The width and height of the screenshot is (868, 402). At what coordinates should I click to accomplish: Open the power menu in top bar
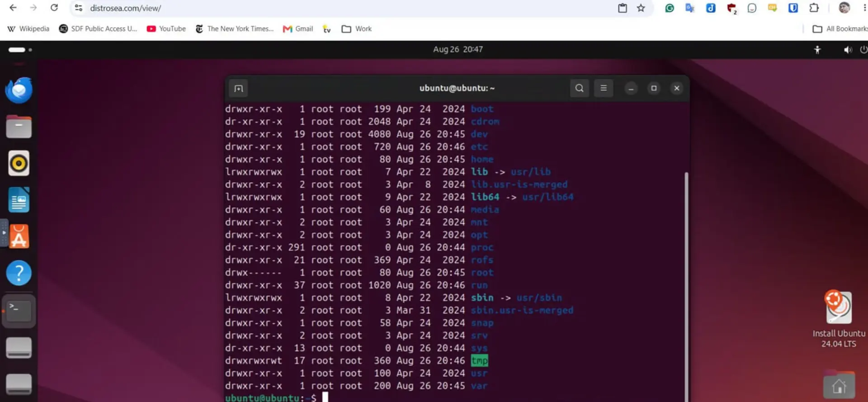click(x=863, y=49)
